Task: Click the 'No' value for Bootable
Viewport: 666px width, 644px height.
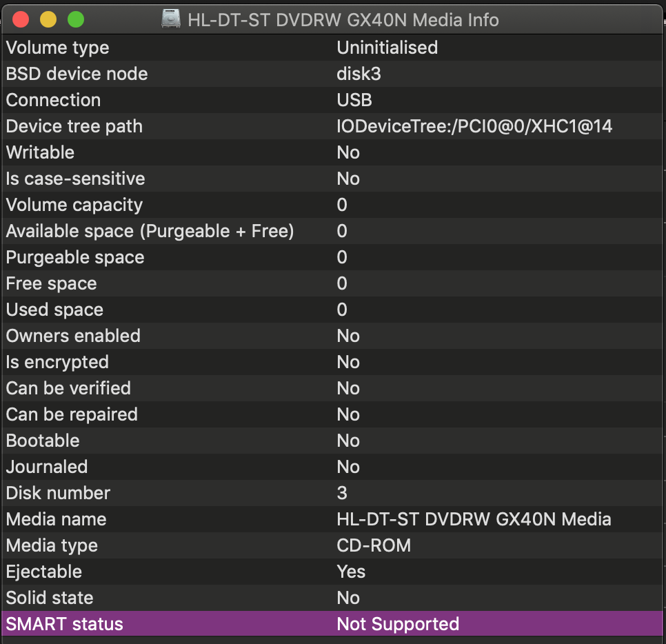Action: (348, 441)
